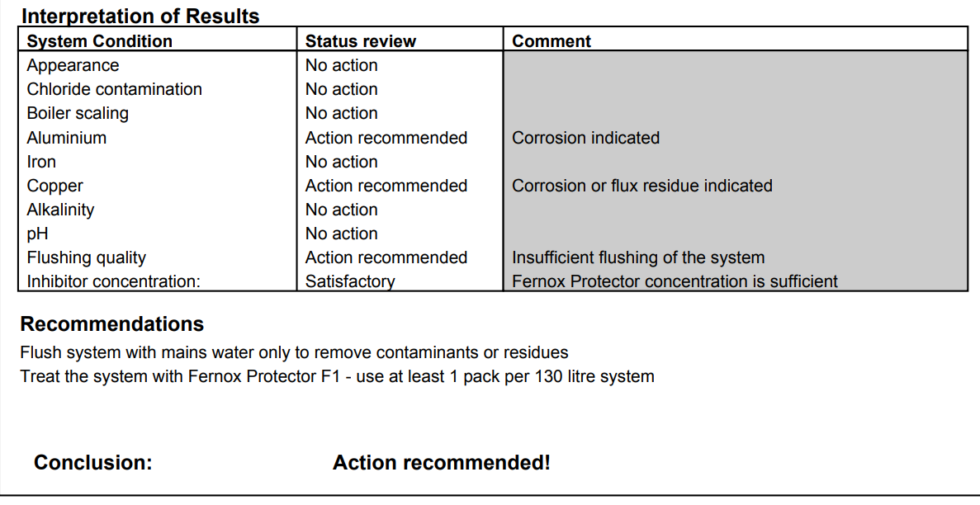The height and width of the screenshot is (505, 980).
Task: Click the 'Status review' column header
Action: 361,41
